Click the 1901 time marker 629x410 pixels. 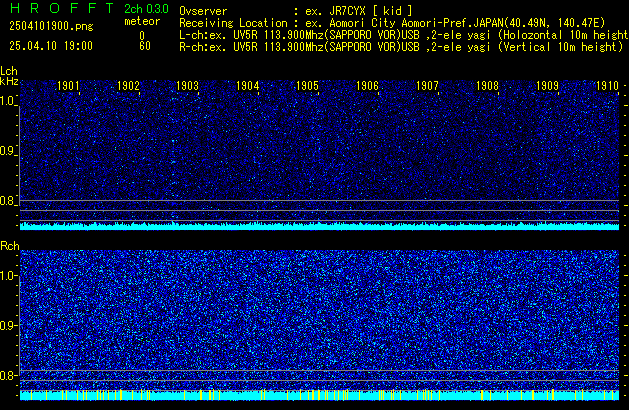tap(69, 86)
